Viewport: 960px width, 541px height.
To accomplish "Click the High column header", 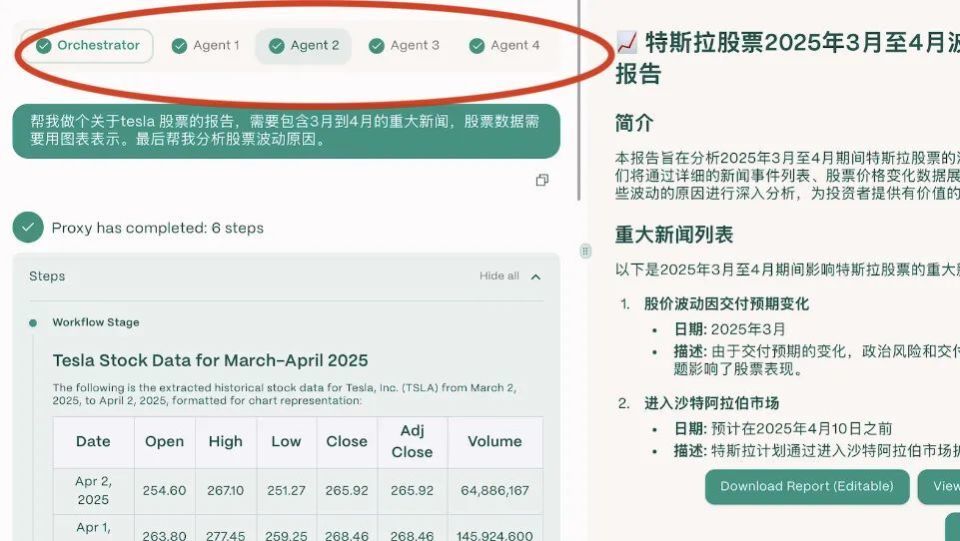I will 225,442.
